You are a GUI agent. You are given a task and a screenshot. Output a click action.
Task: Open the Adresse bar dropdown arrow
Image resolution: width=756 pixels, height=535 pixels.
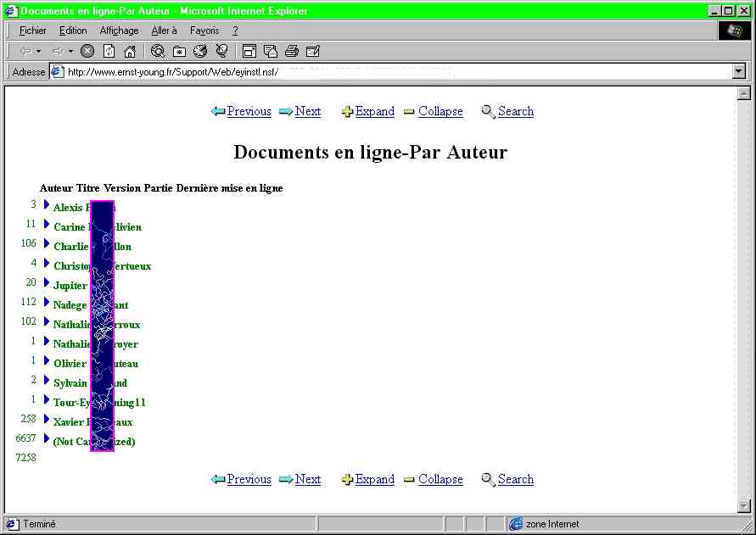[x=738, y=72]
